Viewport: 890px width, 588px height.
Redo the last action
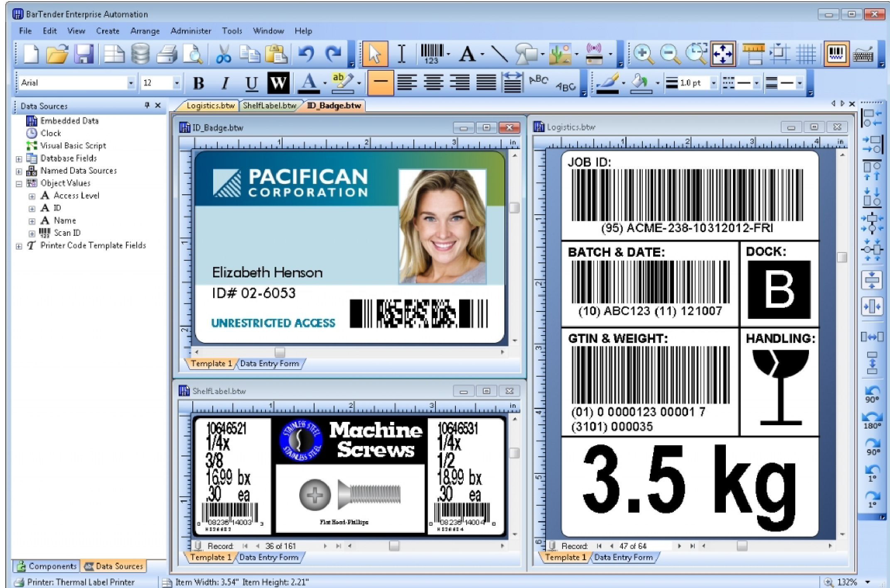click(x=333, y=54)
